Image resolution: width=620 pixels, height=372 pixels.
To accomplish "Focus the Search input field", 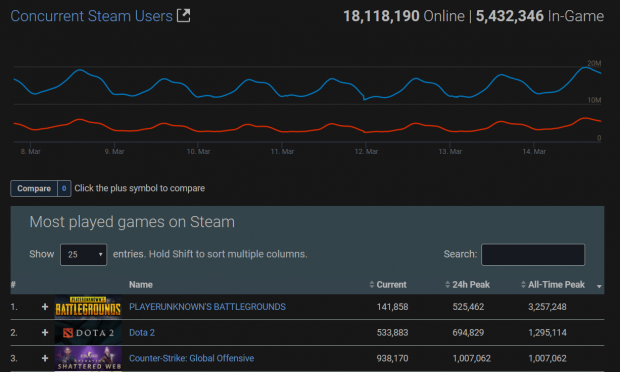I will coord(533,255).
